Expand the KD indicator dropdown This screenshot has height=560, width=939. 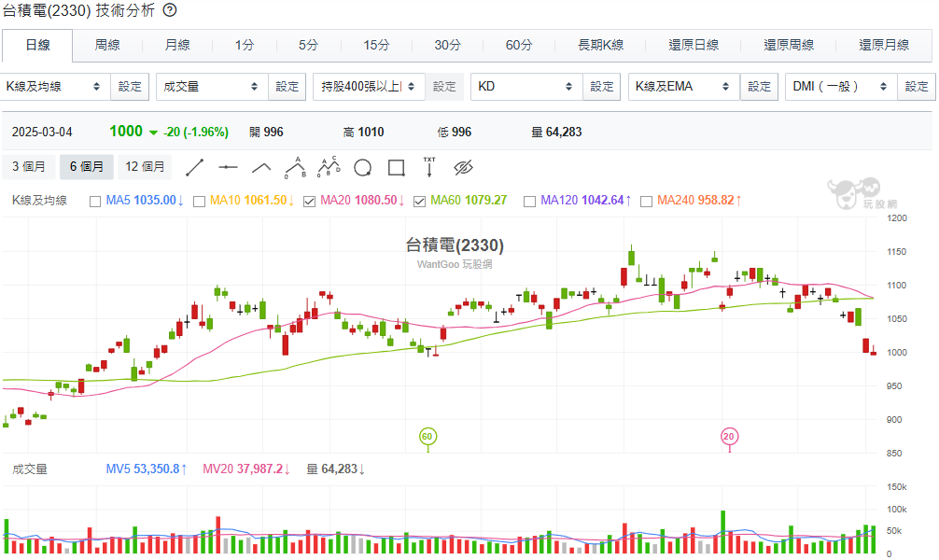(526, 87)
